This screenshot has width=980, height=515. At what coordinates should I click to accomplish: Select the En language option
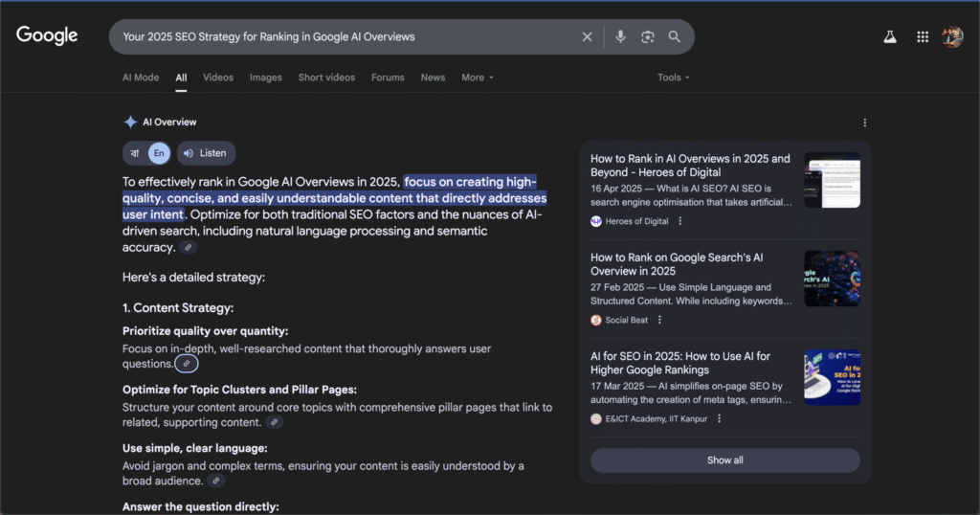pos(159,153)
